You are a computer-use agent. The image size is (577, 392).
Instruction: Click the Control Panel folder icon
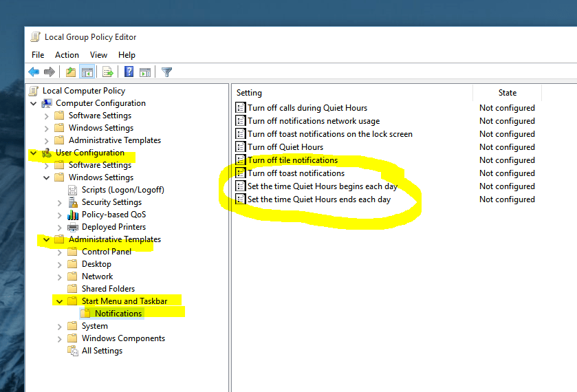(72, 252)
